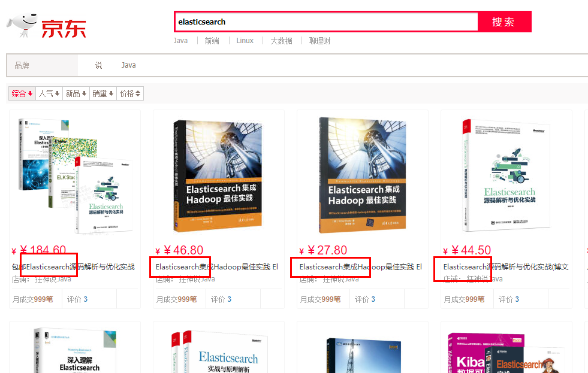Open the product title under ¥46.80

[217, 266]
